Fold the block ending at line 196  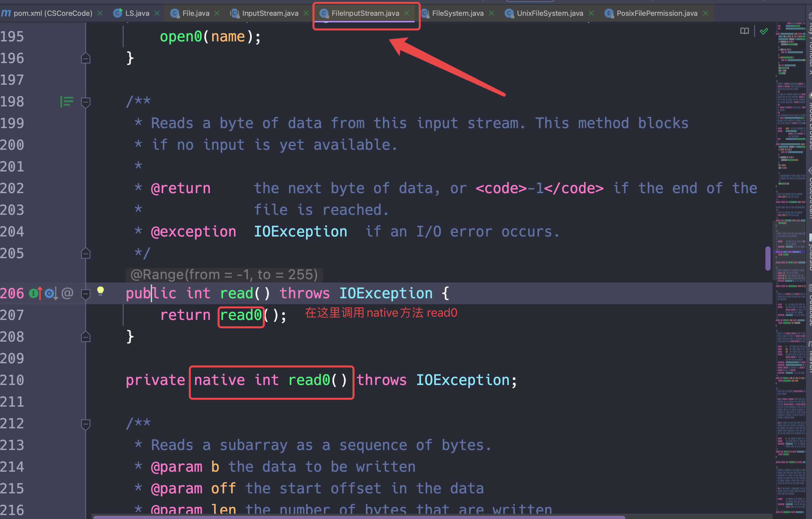[x=86, y=58]
